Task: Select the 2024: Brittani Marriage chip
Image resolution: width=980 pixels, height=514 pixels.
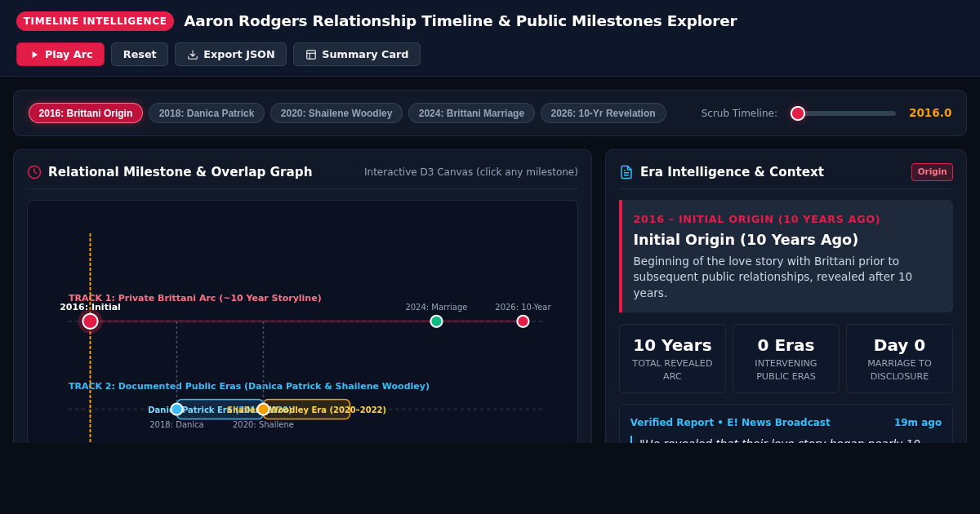Action: coord(471,113)
